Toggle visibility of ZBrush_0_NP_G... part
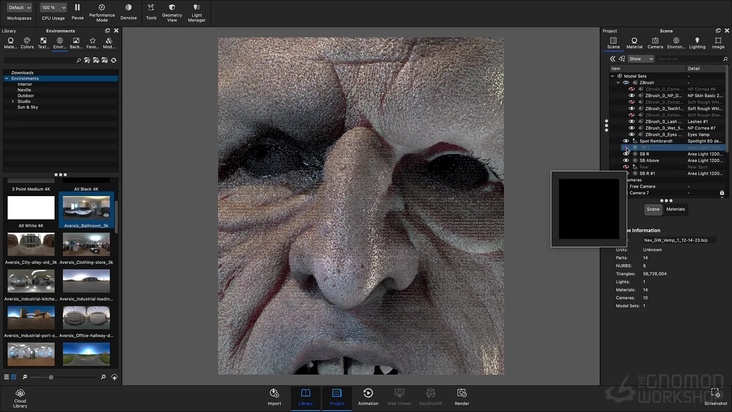 coord(632,95)
